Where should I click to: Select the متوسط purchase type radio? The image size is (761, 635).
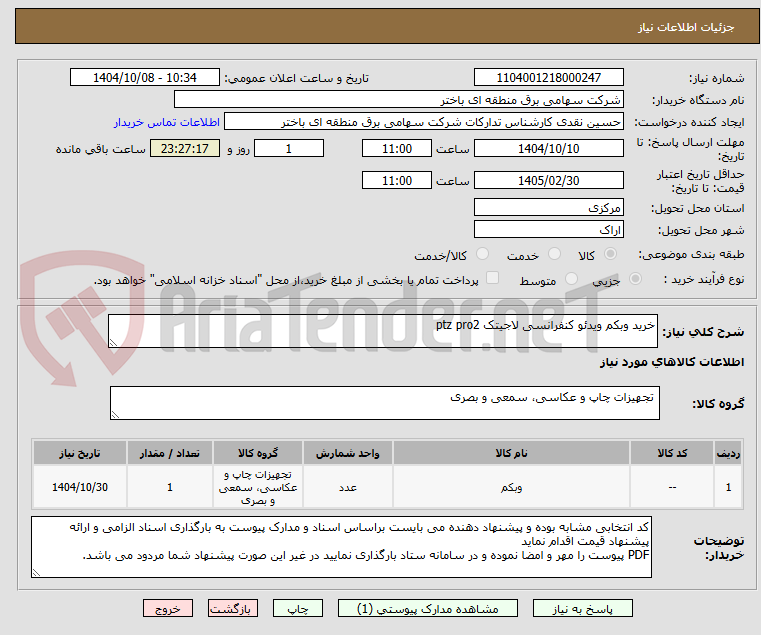572,279
